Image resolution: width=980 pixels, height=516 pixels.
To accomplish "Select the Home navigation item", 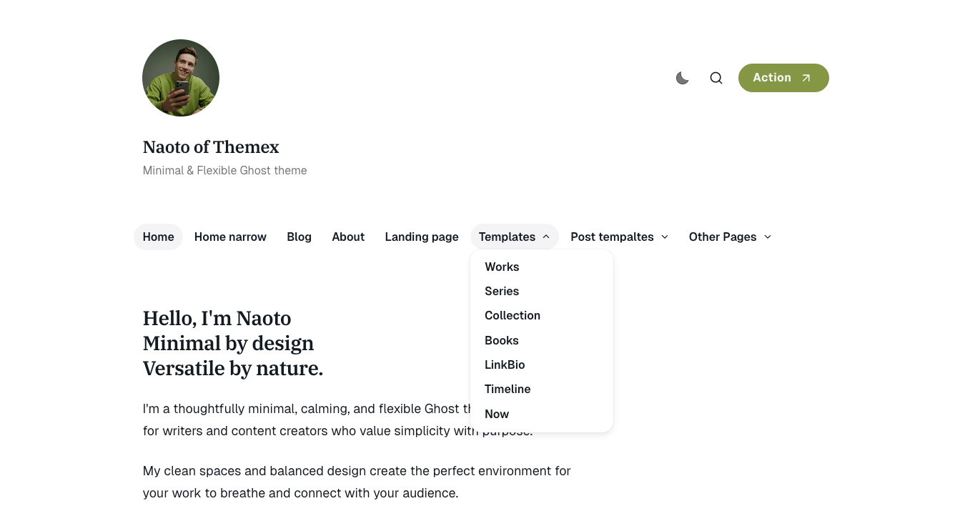I will [158, 237].
